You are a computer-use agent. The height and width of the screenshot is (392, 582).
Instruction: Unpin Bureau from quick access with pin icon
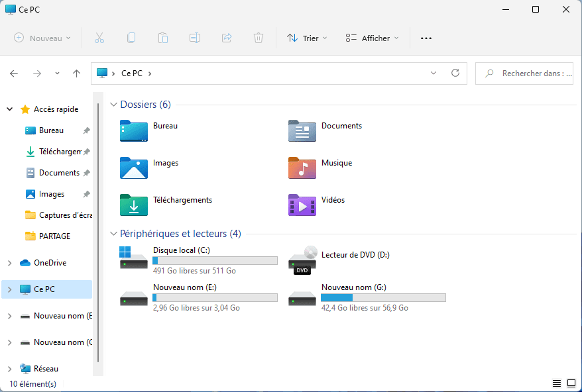point(86,130)
